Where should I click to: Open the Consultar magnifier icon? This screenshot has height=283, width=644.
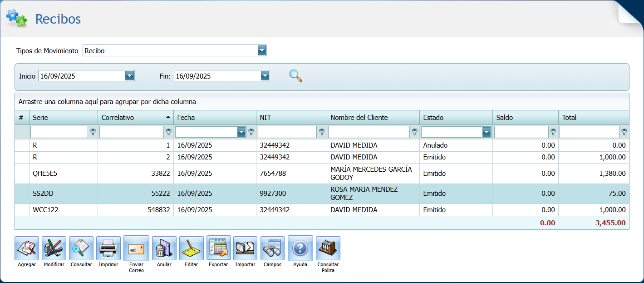(x=81, y=248)
